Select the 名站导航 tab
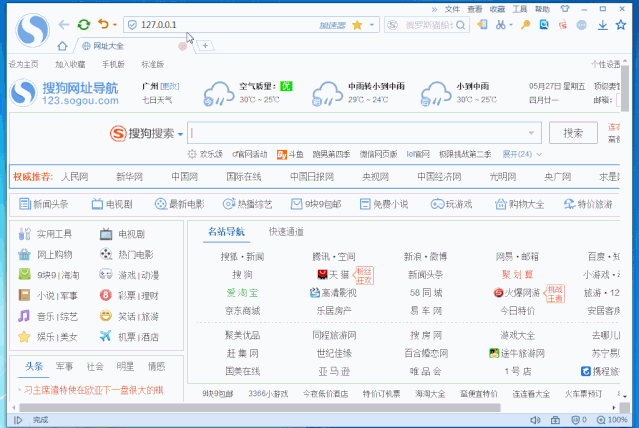 (x=226, y=232)
